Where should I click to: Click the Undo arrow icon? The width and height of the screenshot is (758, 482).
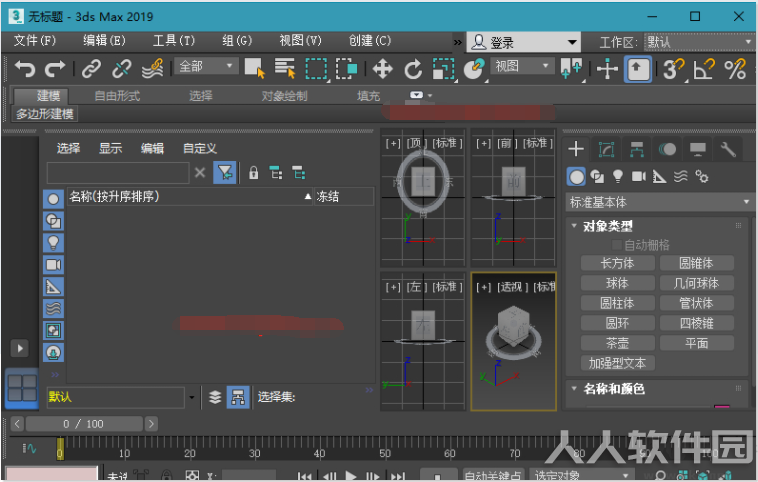coord(25,69)
